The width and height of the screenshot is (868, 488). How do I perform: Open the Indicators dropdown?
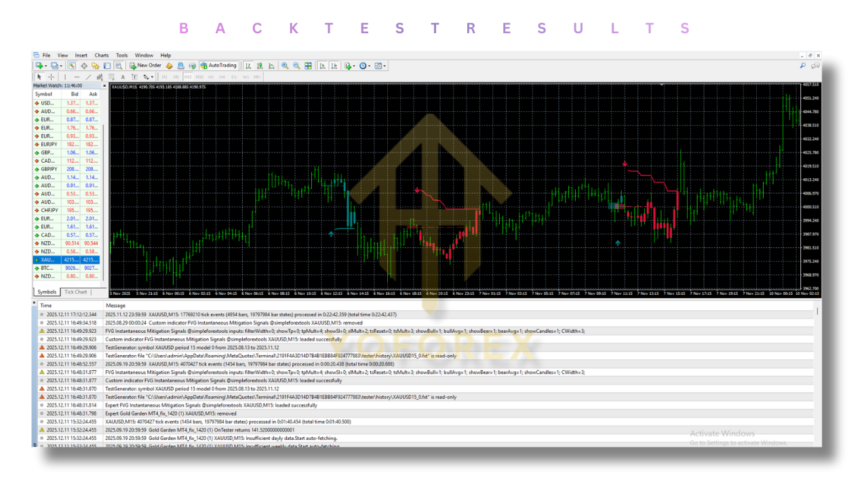(x=349, y=66)
